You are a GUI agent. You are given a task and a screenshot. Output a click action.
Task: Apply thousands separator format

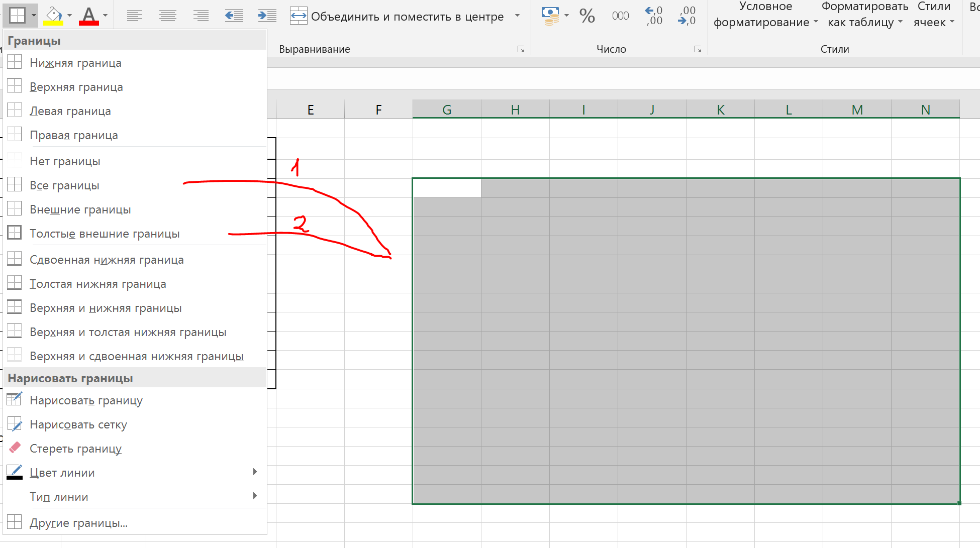click(620, 16)
